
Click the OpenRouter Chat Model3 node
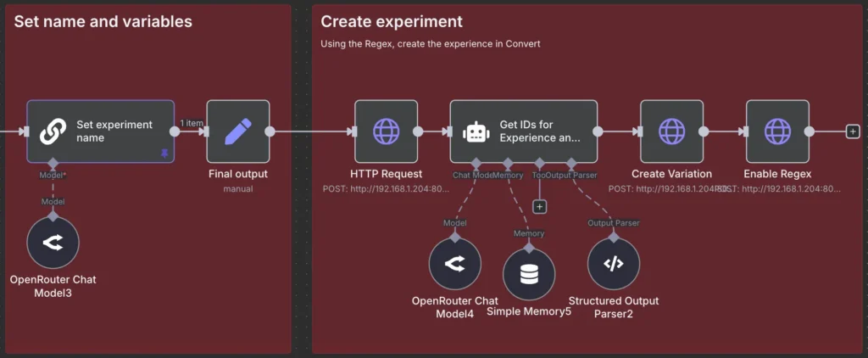coord(53,243)
